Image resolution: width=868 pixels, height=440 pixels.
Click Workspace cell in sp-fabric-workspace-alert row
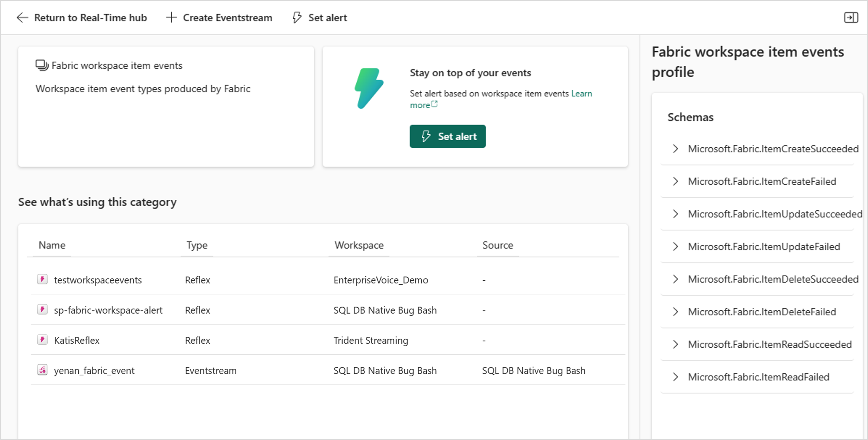pyautogui.click(x=385, y=310)
